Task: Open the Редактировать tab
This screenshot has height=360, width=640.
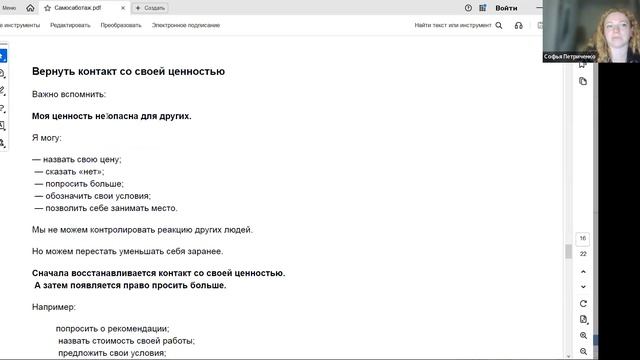Action: click(70, 25)
